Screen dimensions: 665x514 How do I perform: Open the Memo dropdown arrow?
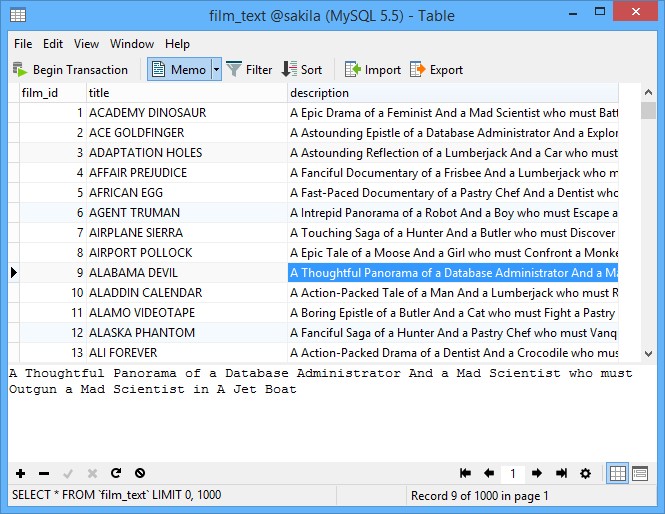pos(215,70)
